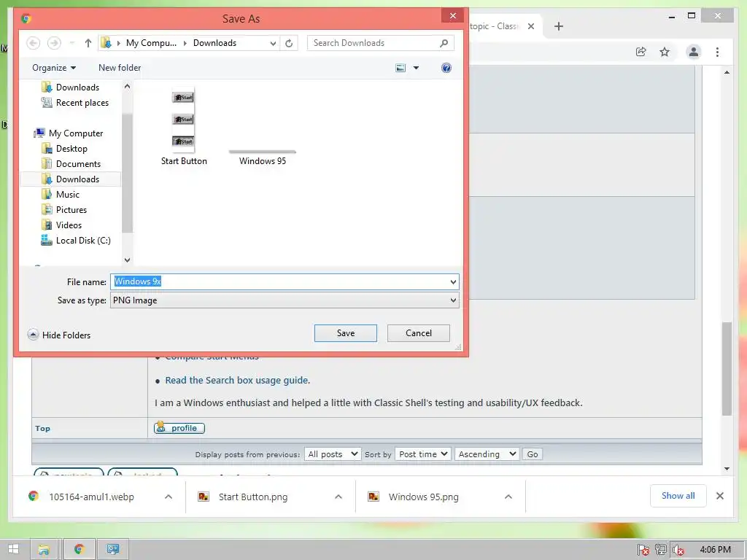Select Recent places in navigation pane

[75, 102]
